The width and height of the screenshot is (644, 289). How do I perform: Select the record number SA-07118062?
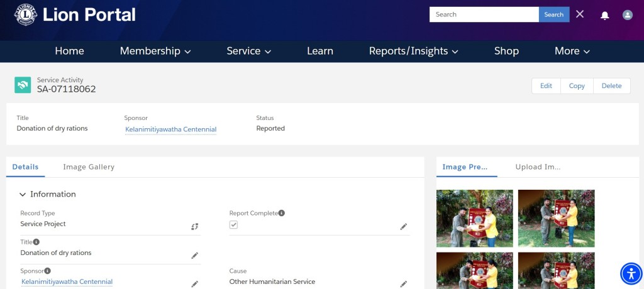coord(67,89)
